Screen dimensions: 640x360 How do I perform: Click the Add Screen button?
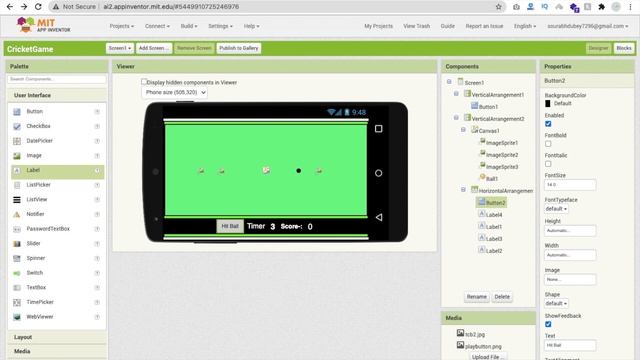click(154, 48)
